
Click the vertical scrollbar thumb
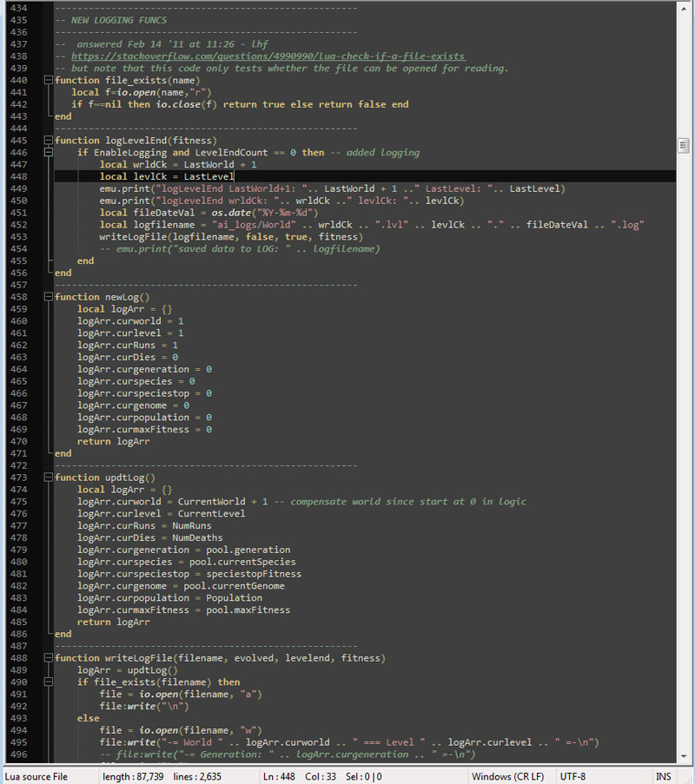coord(684,145)
